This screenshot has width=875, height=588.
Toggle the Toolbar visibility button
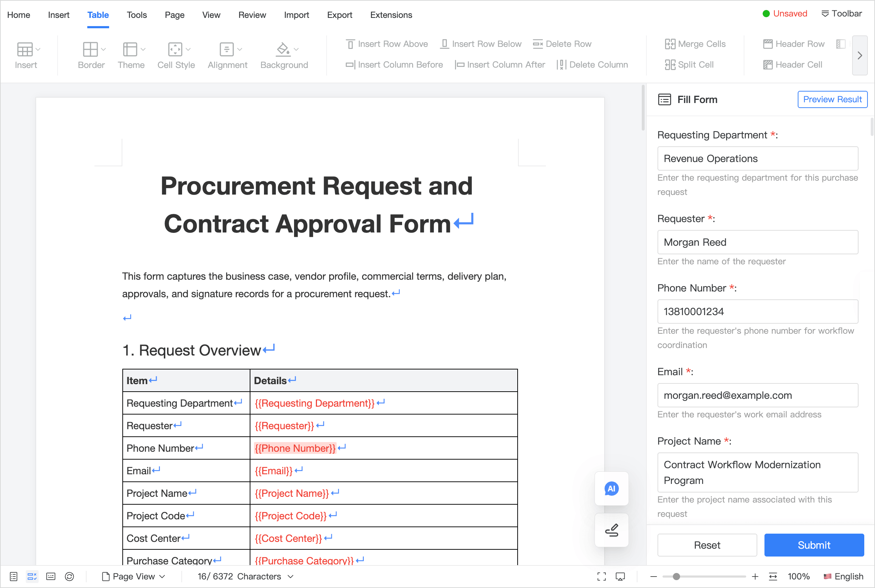coord(841,14)
